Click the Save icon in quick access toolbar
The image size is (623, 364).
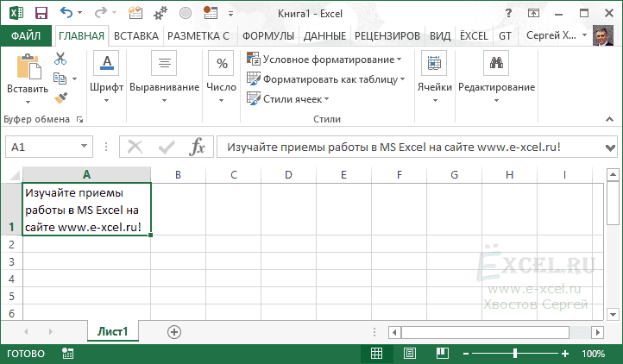tap(41, 13)
